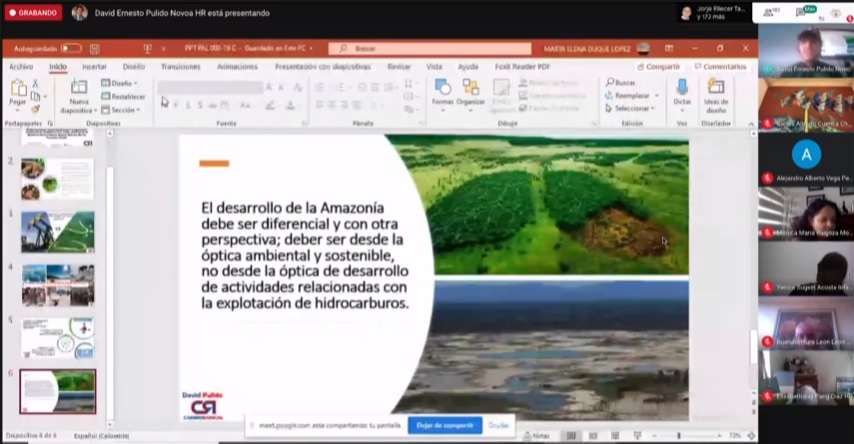Open the Archivo menu
The width and height of the screenshot is (854, 444).
[x=21, y=66]
